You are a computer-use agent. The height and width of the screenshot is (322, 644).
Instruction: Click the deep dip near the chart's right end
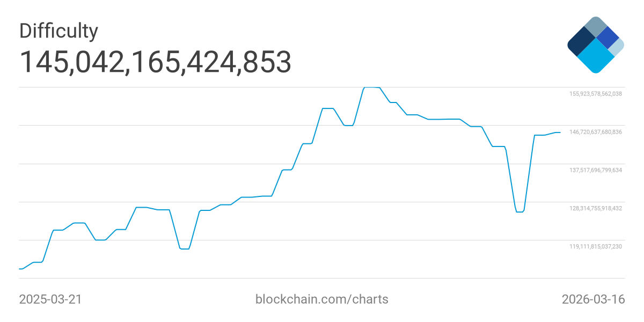519,212
